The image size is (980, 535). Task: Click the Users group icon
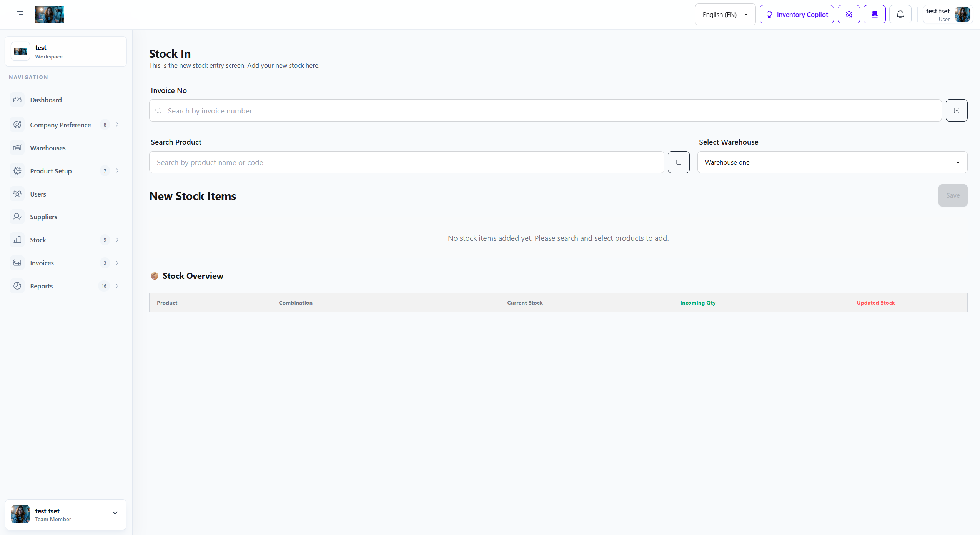point(17,194)
